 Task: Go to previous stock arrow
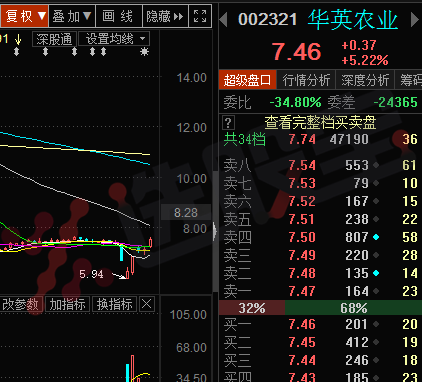224,20
